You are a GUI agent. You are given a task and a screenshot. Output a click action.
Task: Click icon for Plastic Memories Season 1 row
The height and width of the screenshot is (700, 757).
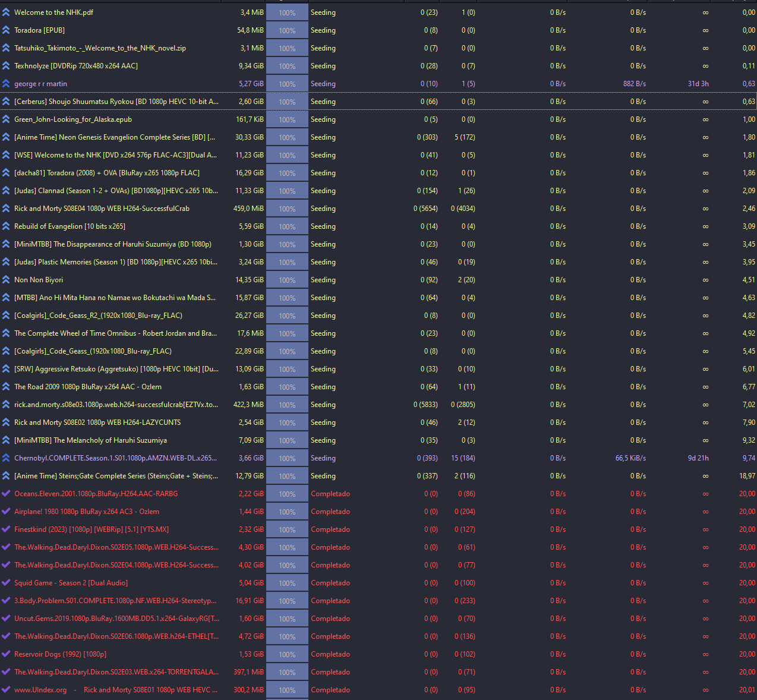point(6,262)
